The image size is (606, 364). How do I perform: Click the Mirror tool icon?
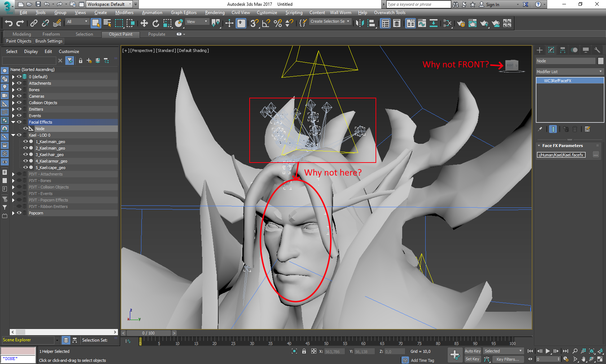[x=360, y=23]
